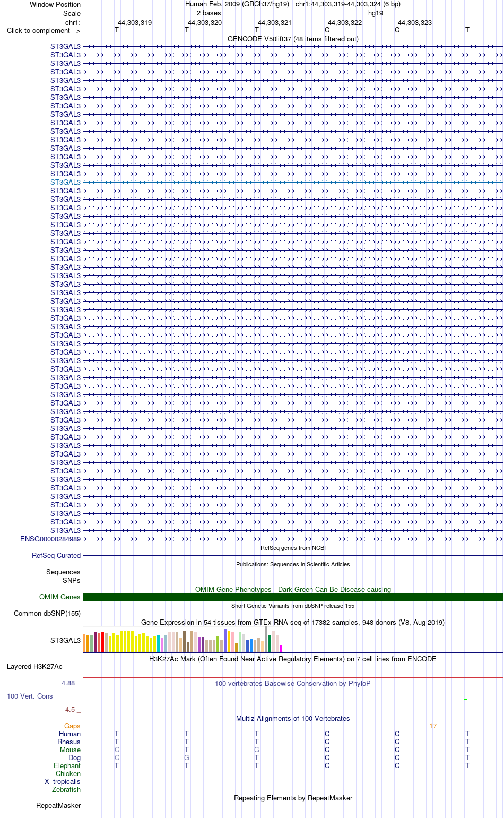Open the OMIM Genes track label
The image size is (504, 818).
(x=60, y=597)
